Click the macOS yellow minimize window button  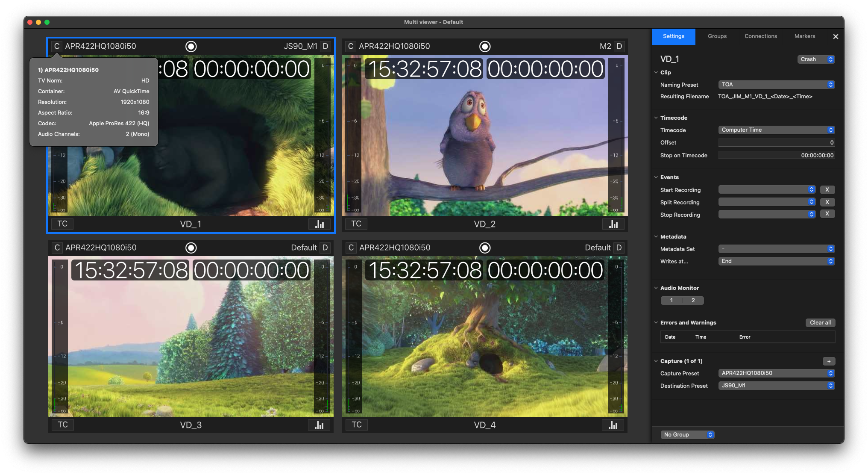coord(38,22)
